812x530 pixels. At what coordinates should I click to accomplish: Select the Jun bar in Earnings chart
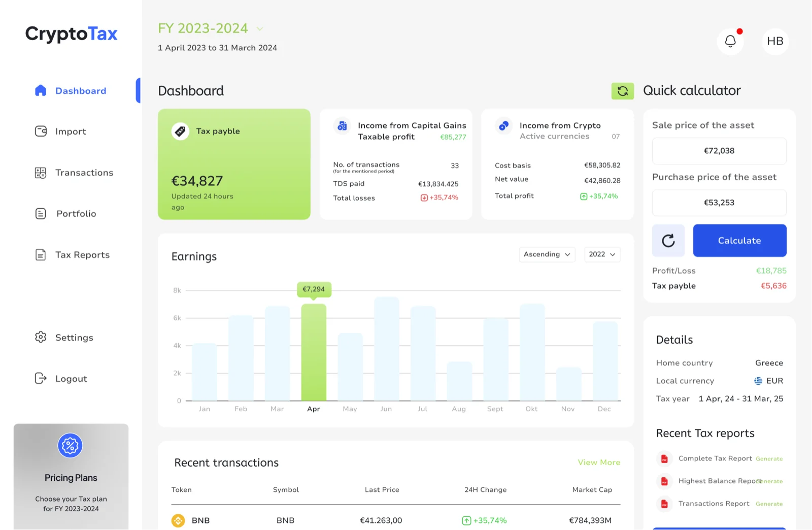(x=386, y=349)
